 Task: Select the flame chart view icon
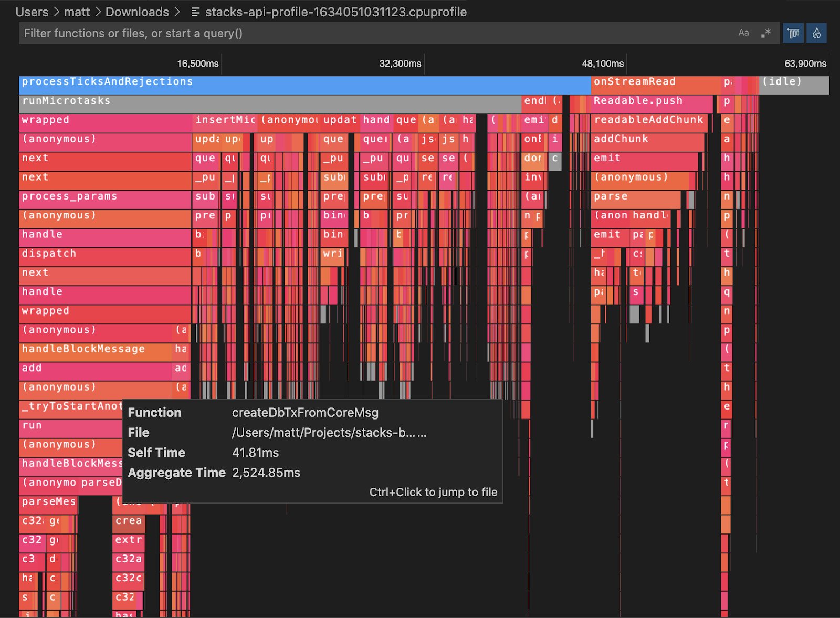tap(816, 33)
